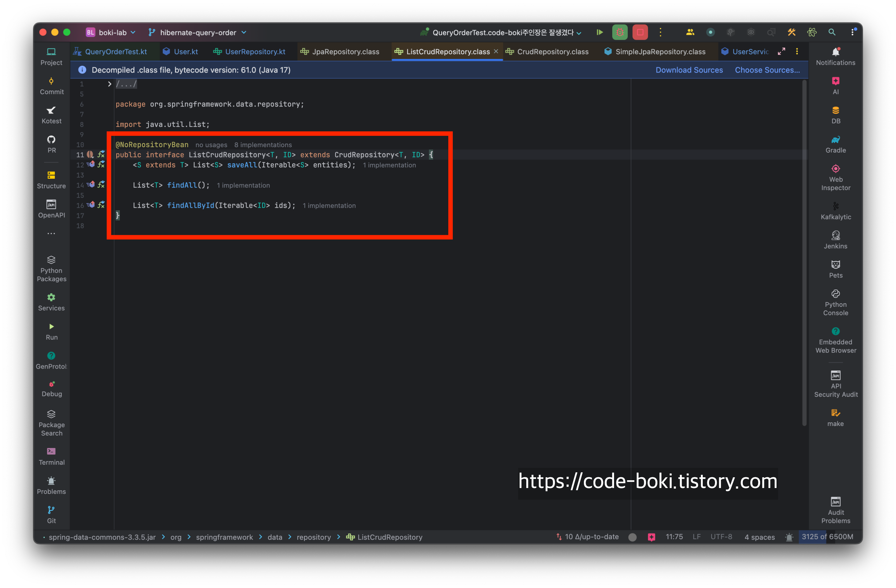896x588 pixels.
Task: Open the Jenkins tool window
Action: coord(835,240)
